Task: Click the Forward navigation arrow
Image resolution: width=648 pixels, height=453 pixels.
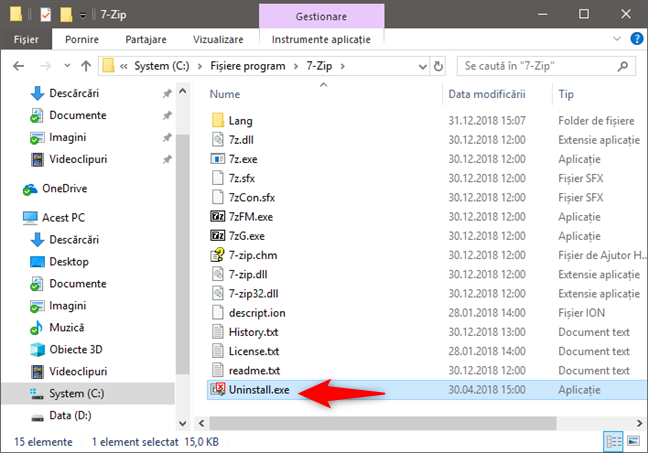Action: point(45,66)
